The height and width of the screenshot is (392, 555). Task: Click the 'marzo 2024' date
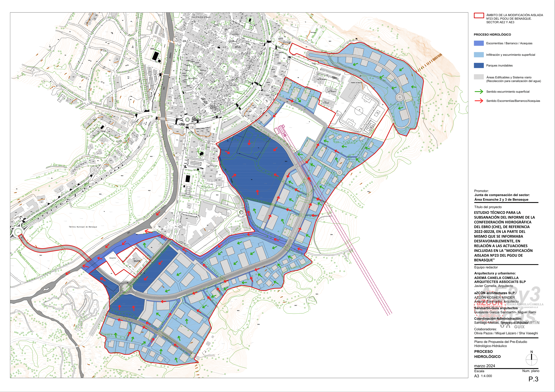[485, 366]
